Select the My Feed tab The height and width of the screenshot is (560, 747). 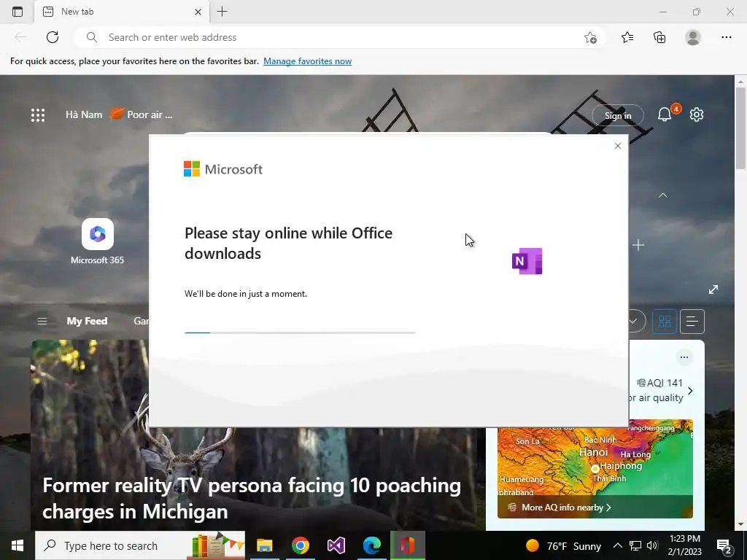(87, 321)
